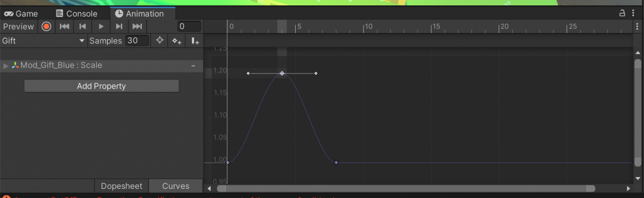Go to previous keyframe
Viewport: 644px width, 198px height.
pos(83,27)
